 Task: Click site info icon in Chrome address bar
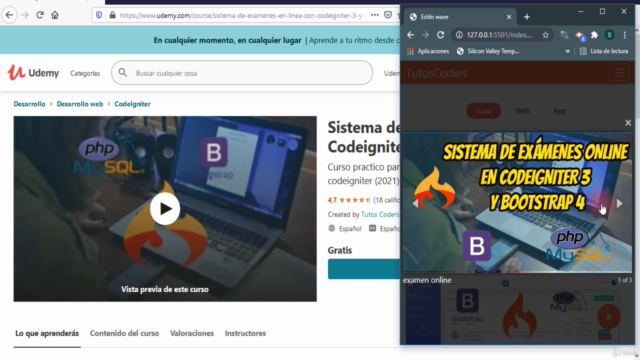coord(459,35)
